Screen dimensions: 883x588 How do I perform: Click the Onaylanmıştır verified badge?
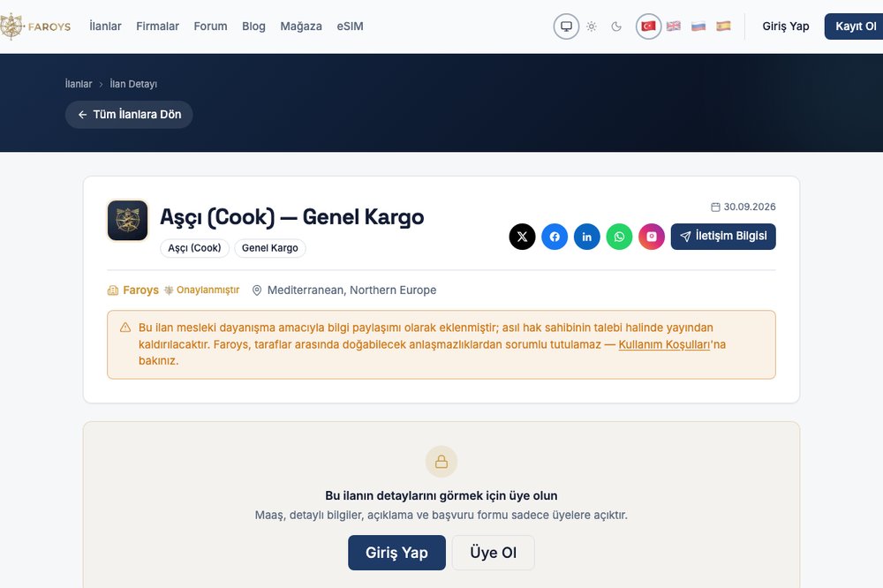(201, 290)
